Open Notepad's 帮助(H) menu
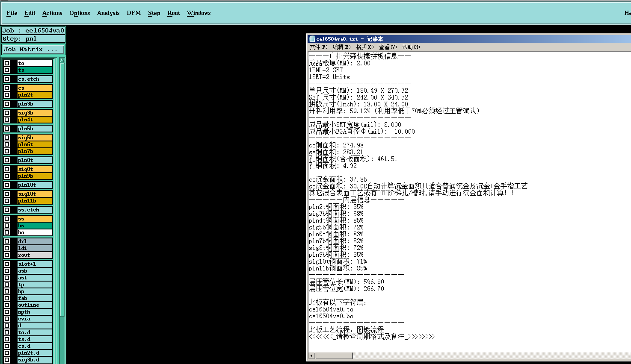The width and height of the screenshot is (631, 364). pyautogui.click(x=411, y=47)
